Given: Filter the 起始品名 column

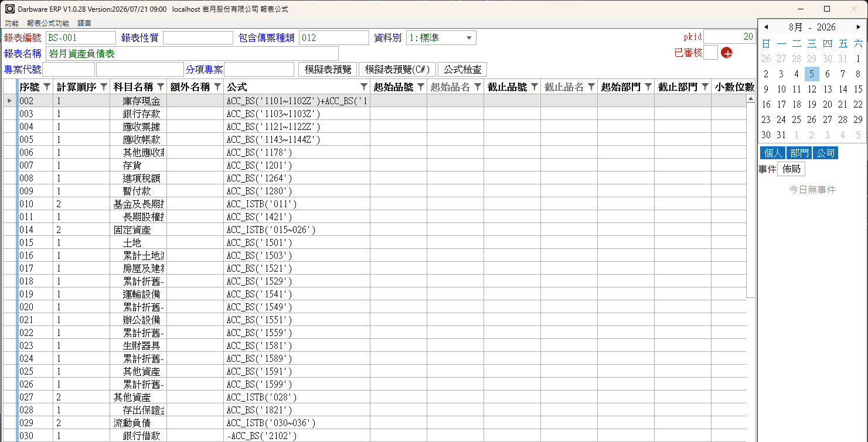Looking at the screenshot, I should [478, 87].
